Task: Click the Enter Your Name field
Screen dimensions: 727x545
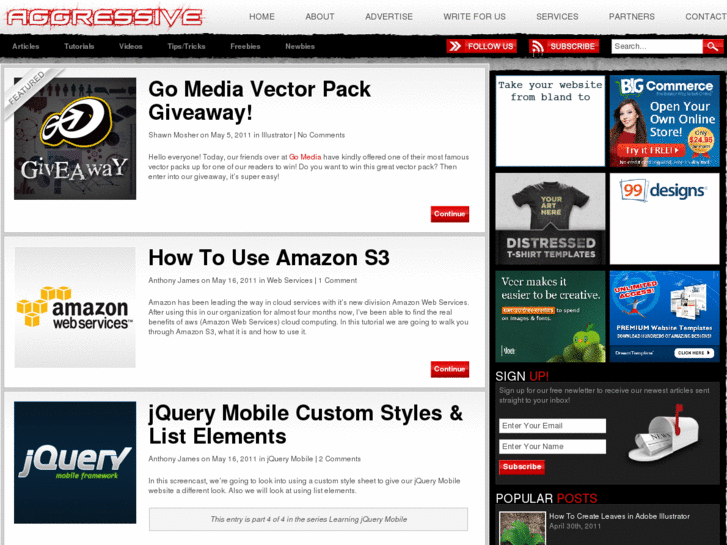Action: [x=552, y=447]
